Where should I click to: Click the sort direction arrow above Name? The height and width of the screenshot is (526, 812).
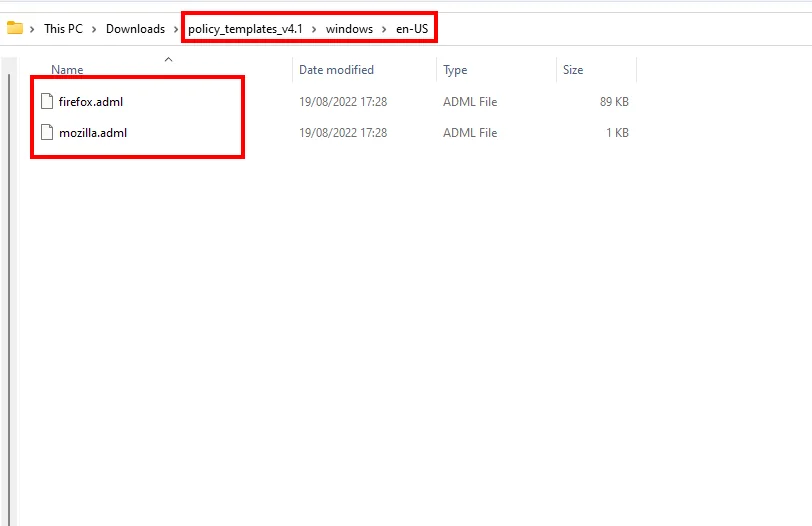click(x=168, y=60)
